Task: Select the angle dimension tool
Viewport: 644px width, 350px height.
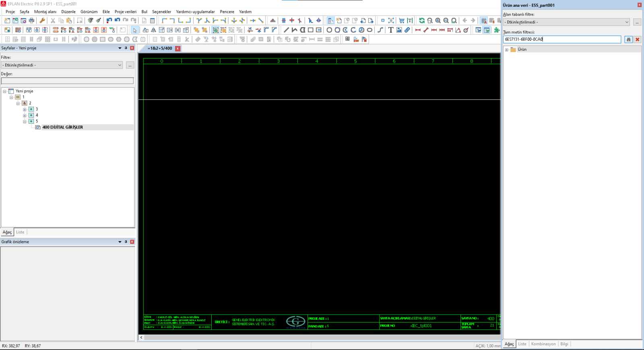Action: (x=458, y=30)
